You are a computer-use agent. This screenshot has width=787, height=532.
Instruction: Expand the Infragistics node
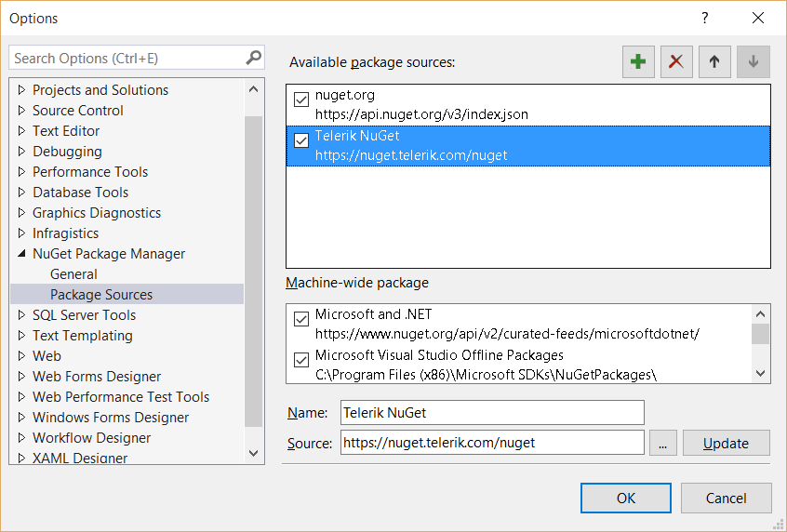tap(21, 233)
